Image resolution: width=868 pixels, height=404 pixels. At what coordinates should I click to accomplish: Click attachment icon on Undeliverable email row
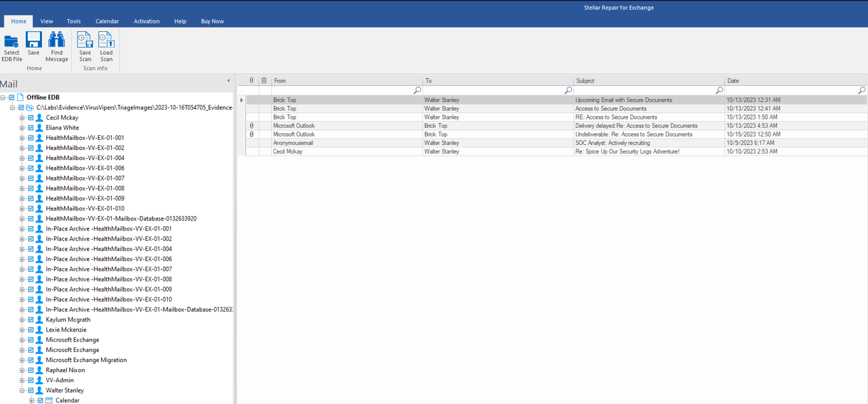tap(252, 134)
